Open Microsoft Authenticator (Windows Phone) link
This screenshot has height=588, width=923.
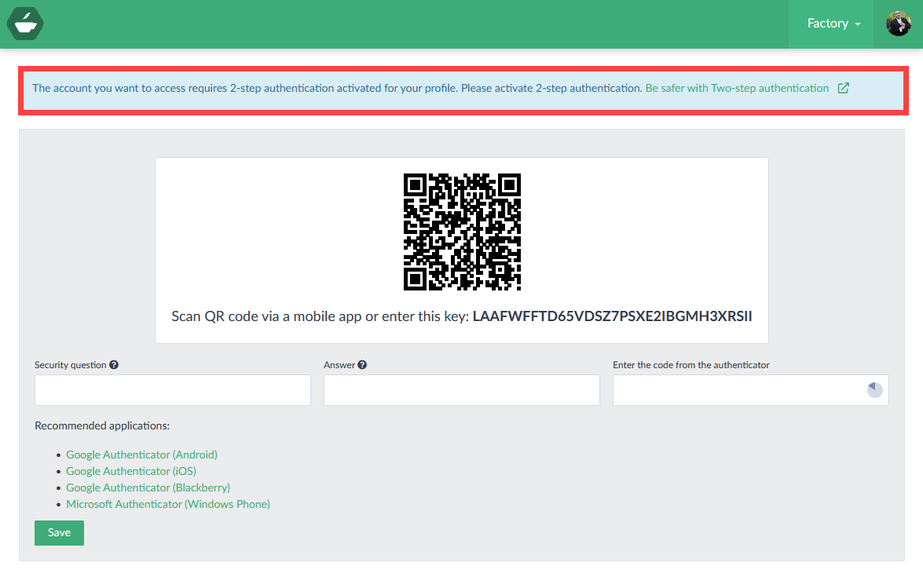tap(168, 504)
